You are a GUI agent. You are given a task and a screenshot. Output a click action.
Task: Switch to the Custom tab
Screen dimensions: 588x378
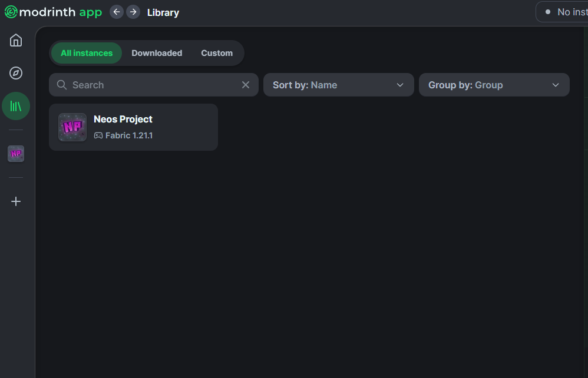pos(217,53)
